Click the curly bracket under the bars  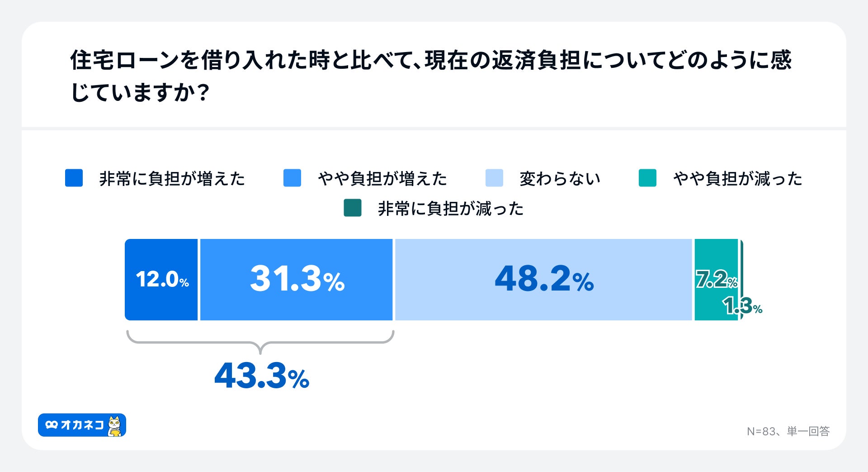pyautogui.click(x=260, y=340)
